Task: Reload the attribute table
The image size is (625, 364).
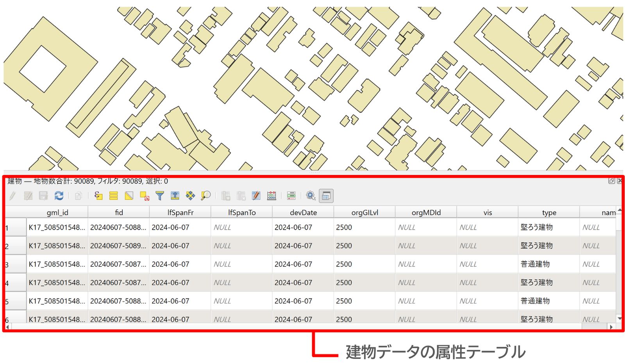Action: tap(59, 196)
